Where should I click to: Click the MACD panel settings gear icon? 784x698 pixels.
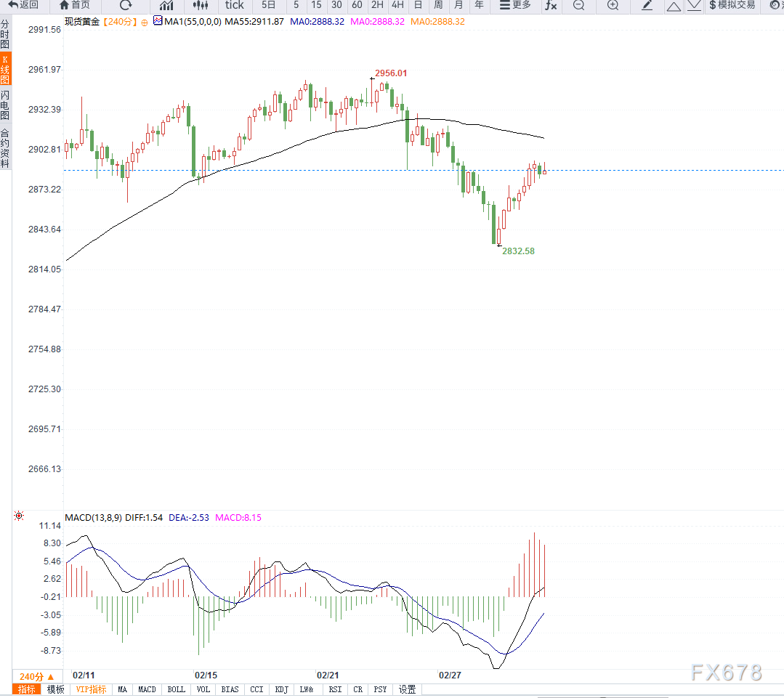19,516
